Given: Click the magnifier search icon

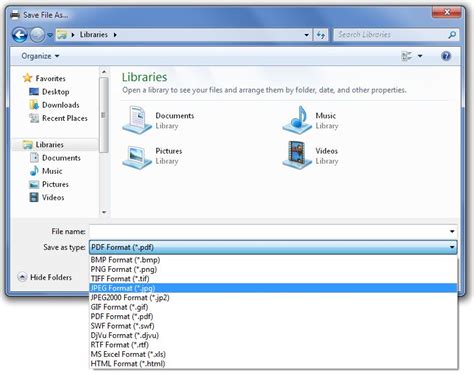Looking at the screenshot, I should (452, 35).
